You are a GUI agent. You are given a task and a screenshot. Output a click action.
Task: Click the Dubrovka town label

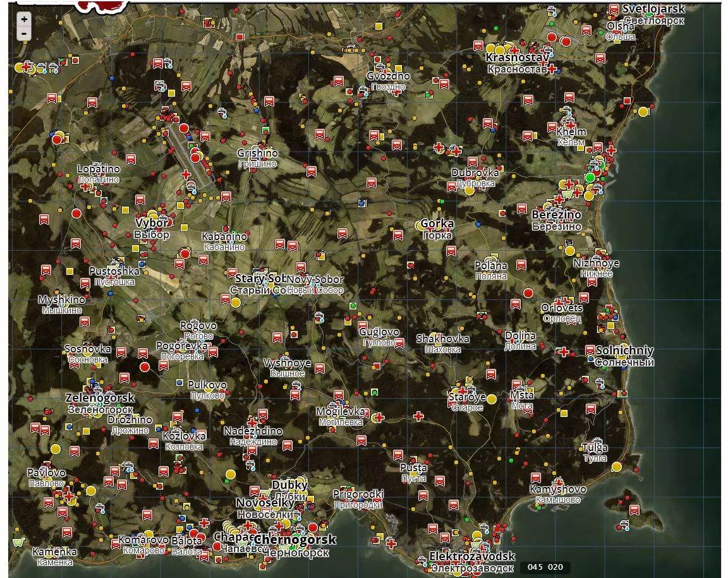(x=475, y=172)
